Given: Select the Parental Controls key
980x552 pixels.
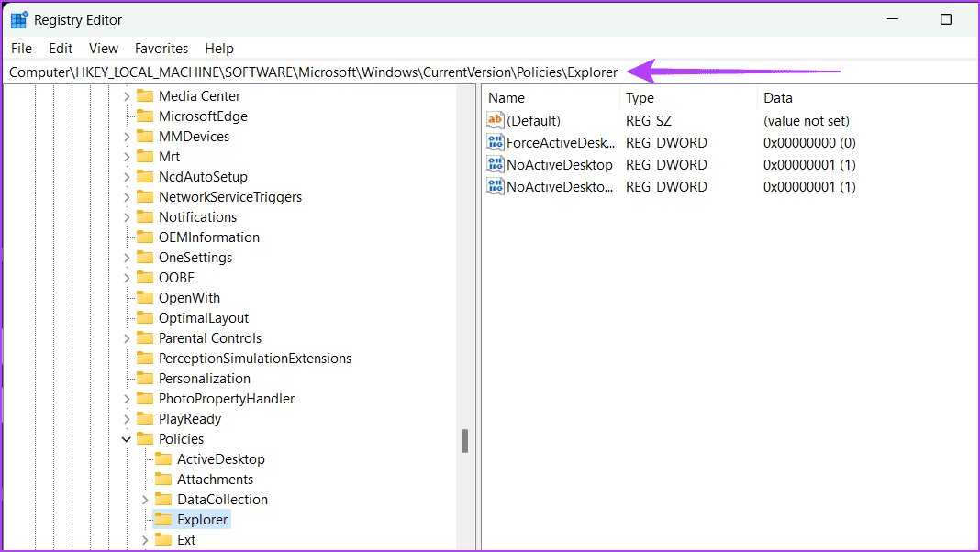Looking at the screenshot, I should click(x=210, y=337).
